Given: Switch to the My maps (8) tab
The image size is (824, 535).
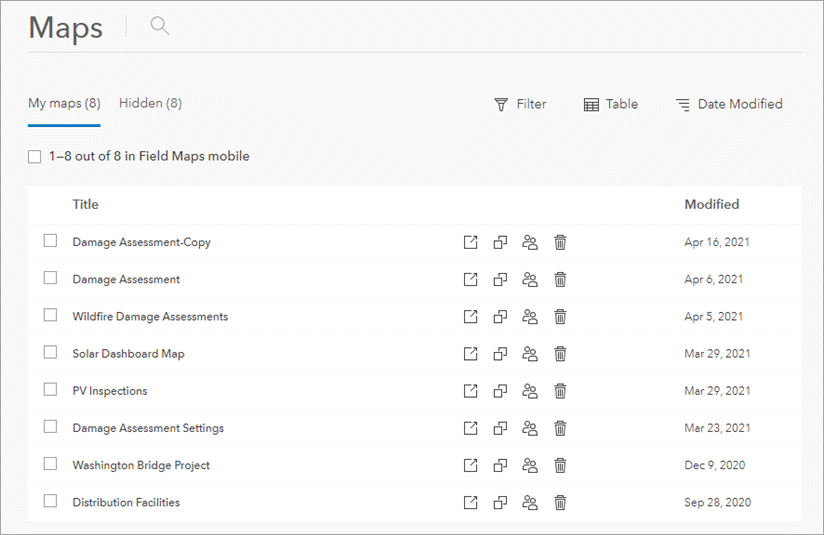Looking at the screenshot, I should pyautogui.click(x=64, y=103).
